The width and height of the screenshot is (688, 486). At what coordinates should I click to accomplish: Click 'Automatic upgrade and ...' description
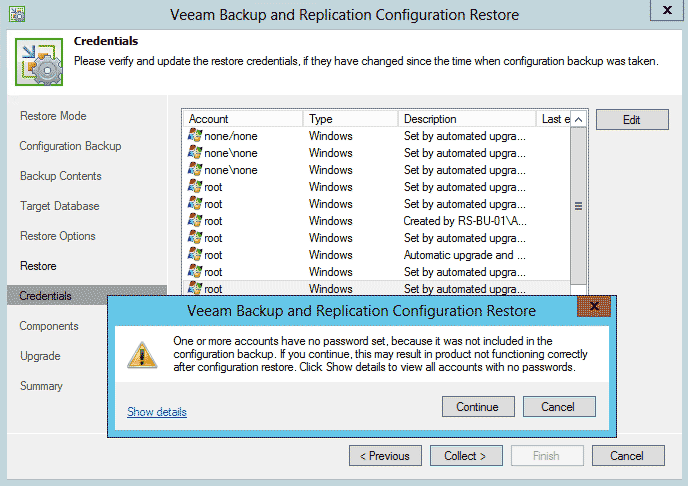click(465, 255)
